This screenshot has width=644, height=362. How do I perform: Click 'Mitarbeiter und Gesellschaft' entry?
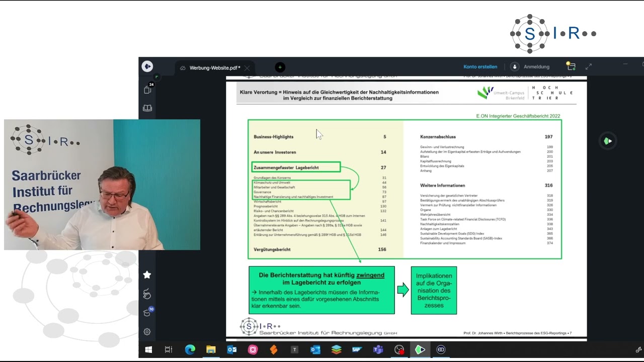click(274, 187)
